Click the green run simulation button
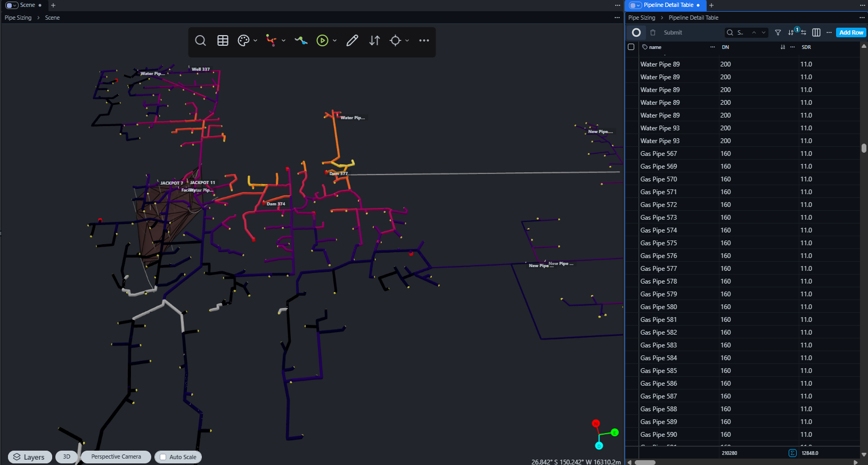 pyautogui.click(x=322, y=40)
